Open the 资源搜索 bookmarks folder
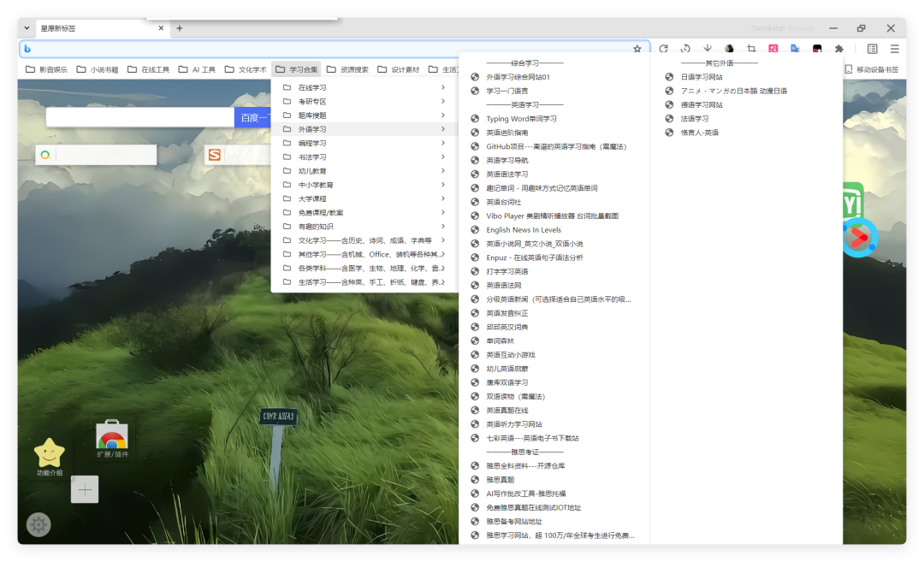924x562 pixels. (x=347, y=69)
